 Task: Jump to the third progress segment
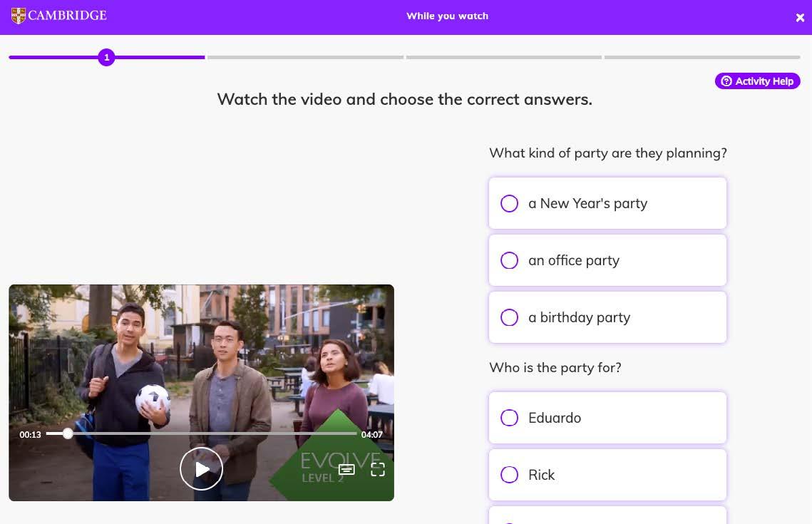pyautogui.click(x=504, y=57)
